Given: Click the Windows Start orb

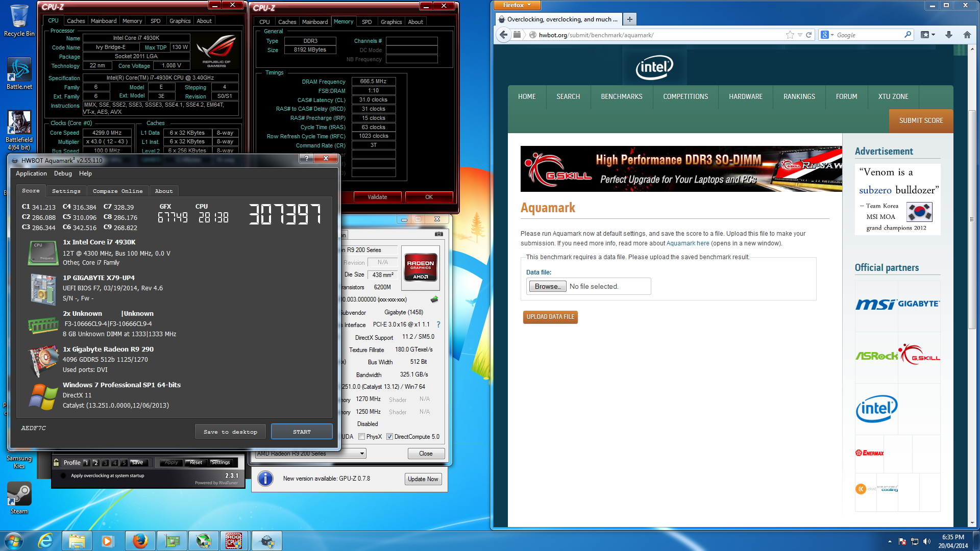Looking at the screenshot, I should tap(13, 541).
